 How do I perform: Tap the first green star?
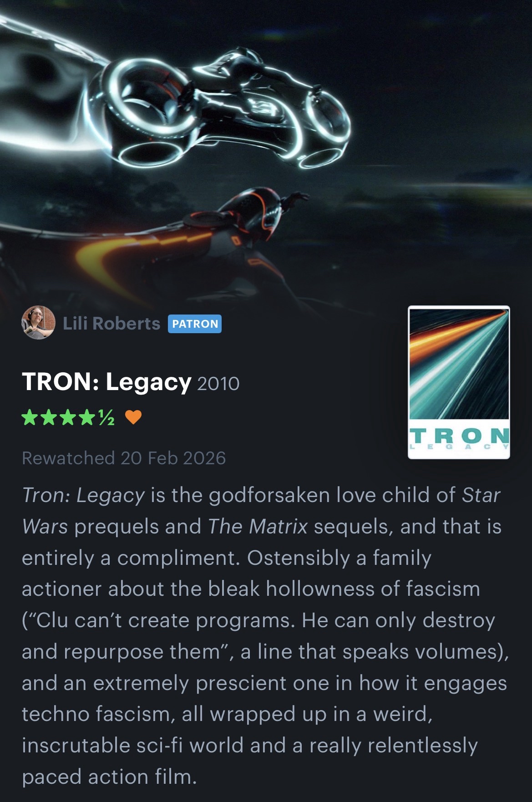point(30,417)
